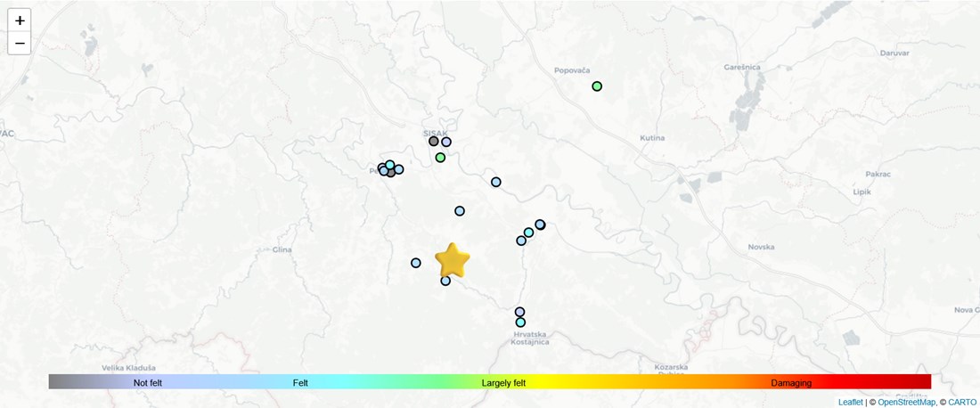
Task: Click the "Damaging" red legend segment
Action: click(x=791, y=382)
